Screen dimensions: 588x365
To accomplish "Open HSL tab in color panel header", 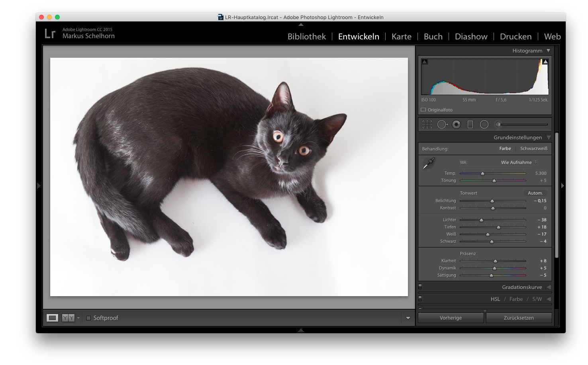I will pos(495,299).
